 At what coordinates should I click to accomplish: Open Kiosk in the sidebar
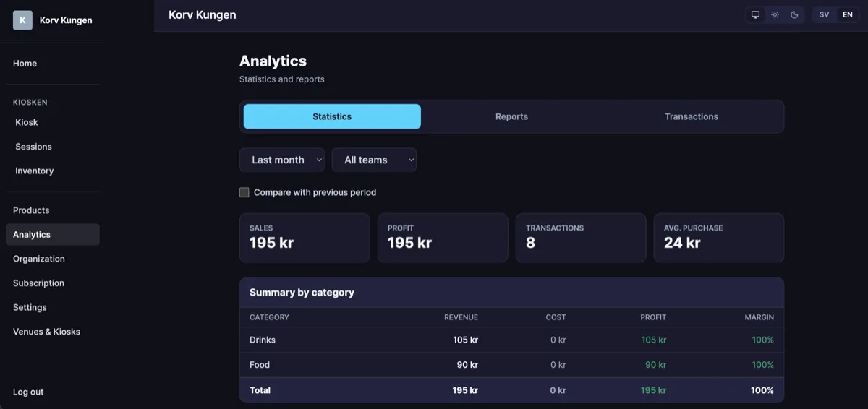[x=27, y=122]
